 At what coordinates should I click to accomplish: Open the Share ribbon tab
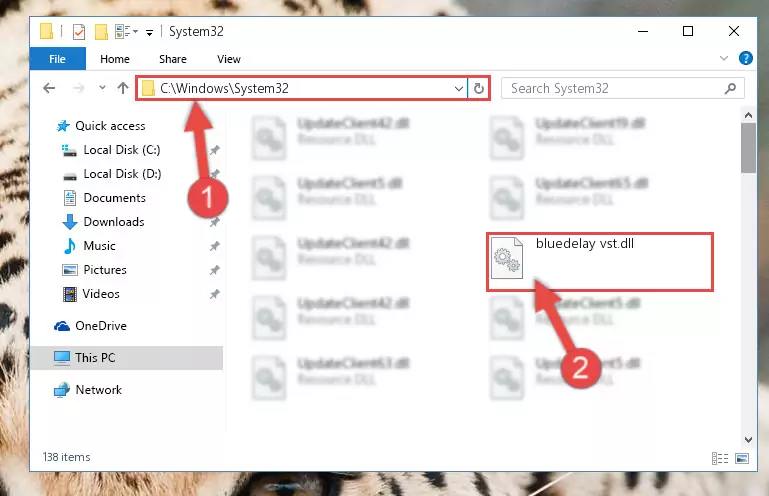click(x=173, y=59)
